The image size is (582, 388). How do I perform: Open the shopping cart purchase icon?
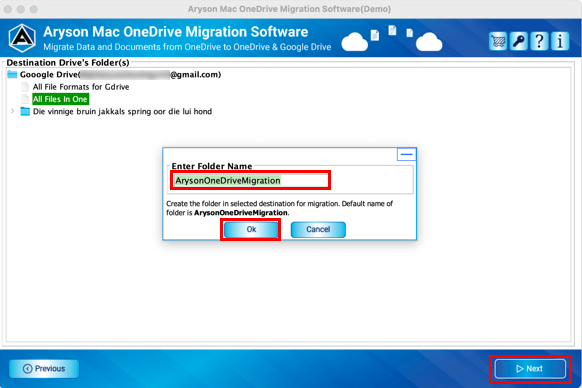[498, 41]
